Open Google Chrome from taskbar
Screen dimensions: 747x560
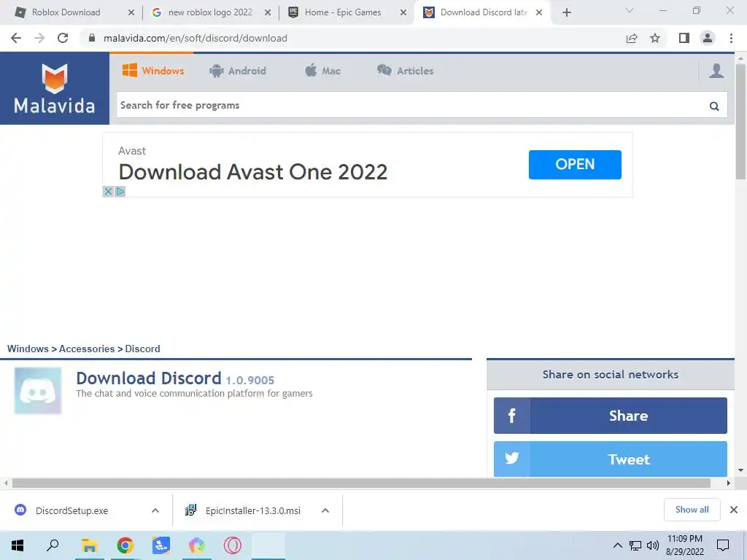(x=125, y=545)
